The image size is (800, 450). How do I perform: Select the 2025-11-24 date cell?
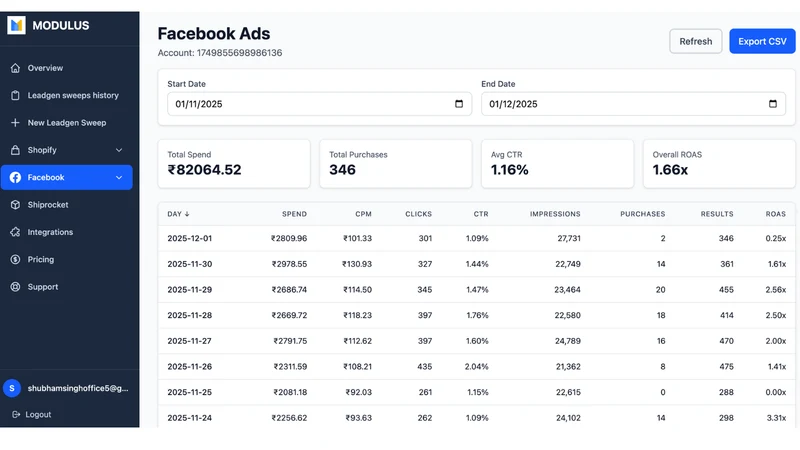189,418
